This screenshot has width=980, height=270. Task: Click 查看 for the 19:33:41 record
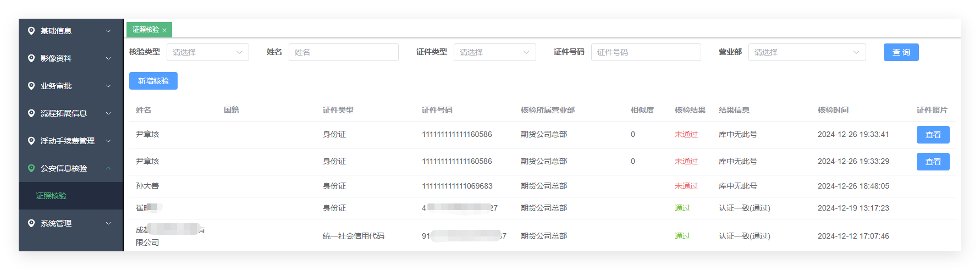933,135
